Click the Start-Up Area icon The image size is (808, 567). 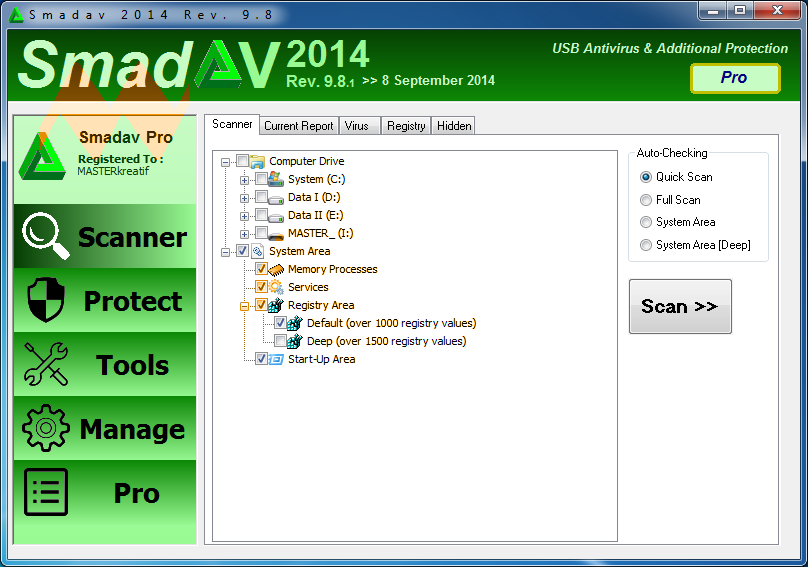(276, 359)
